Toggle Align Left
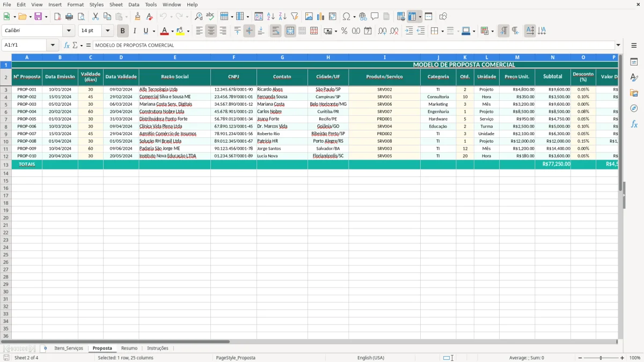Screen dimensions: 644x362 coord(200,31)
